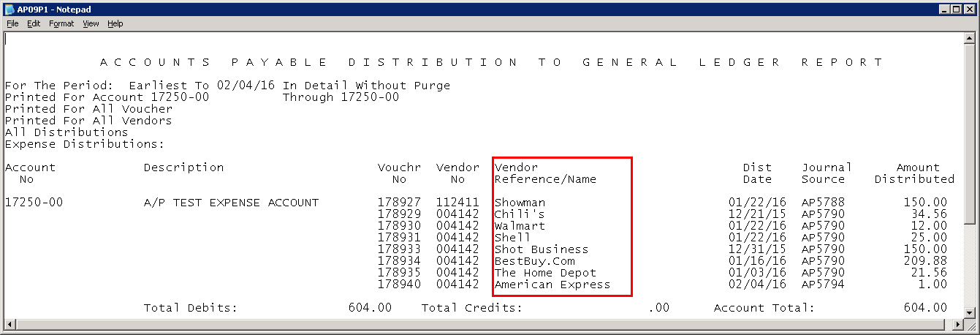Image resolution: width=980 pixels, height=335 pixels.
Task: Click 'Printed For All Vendors' line
Action: pyautogui.click(x=88, y=121)
